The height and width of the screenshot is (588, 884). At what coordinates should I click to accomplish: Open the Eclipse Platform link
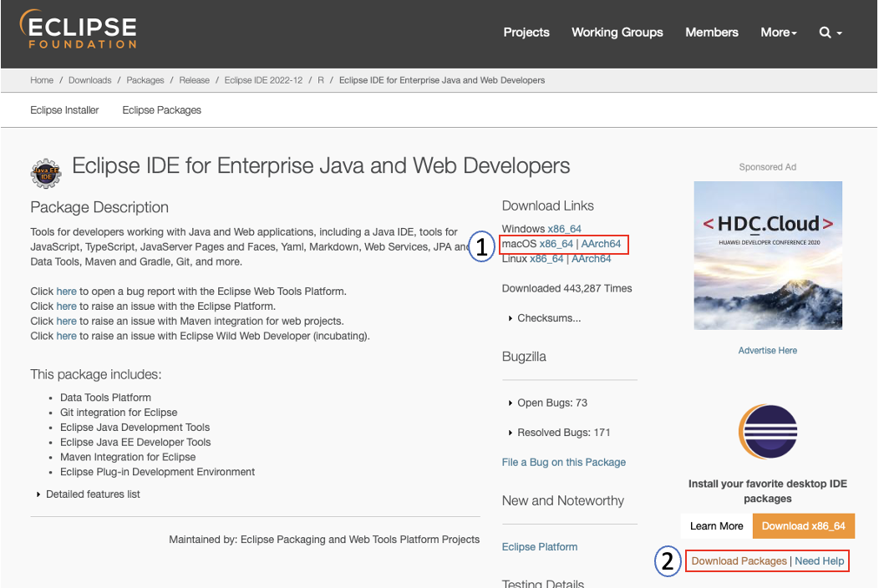[540, 547]
